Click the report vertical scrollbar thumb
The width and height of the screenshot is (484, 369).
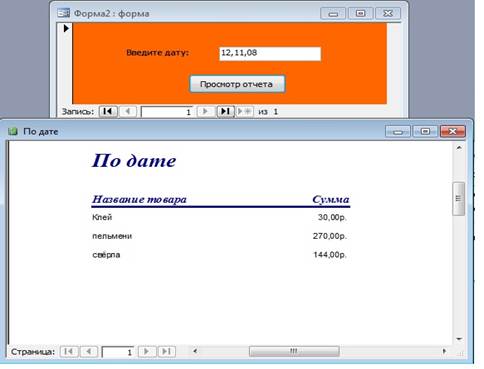pos(459,199)
